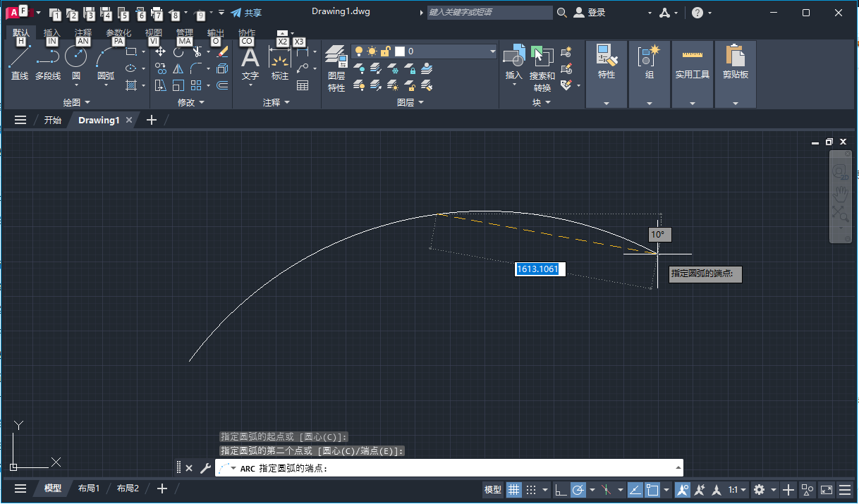
Task: Switch to the 插入 ribbon tab
Action: [51, 34]
